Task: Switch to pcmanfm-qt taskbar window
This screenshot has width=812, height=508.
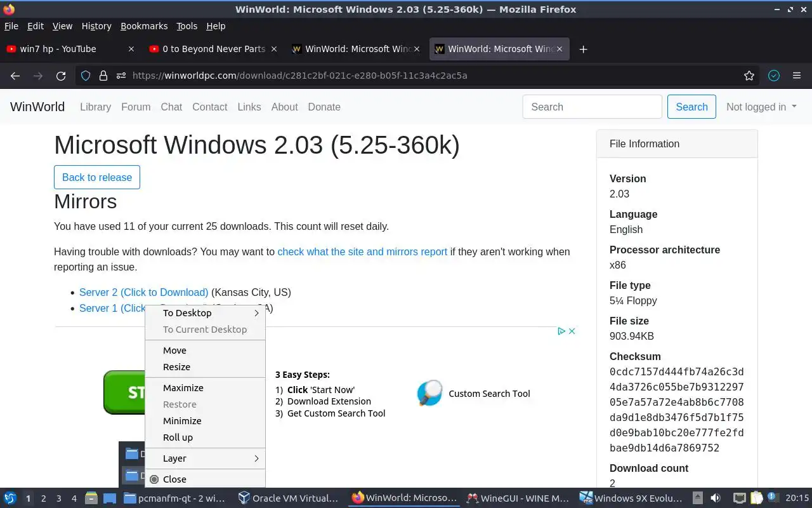Action: tap(174, 498)
